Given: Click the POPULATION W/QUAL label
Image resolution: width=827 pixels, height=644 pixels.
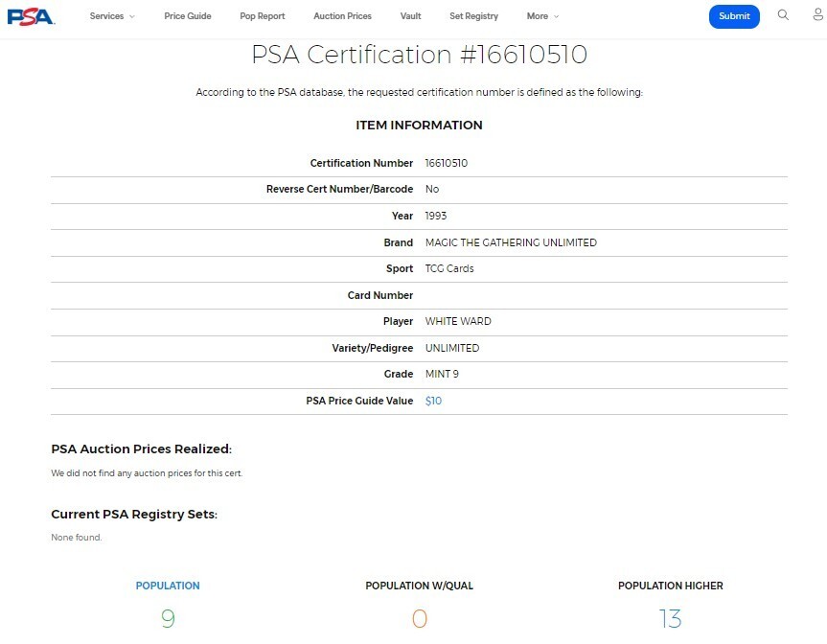Looking at the screenshot, I should (420, 586).
